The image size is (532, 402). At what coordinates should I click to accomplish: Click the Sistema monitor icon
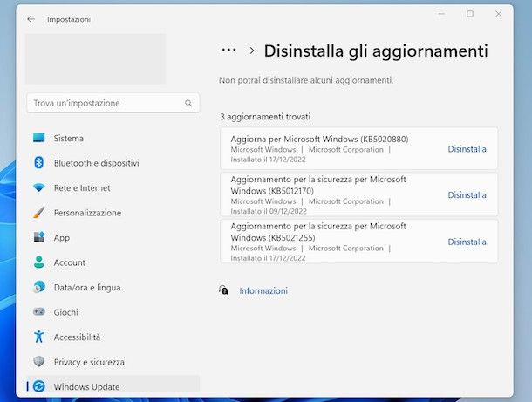(x=39, y=138)
